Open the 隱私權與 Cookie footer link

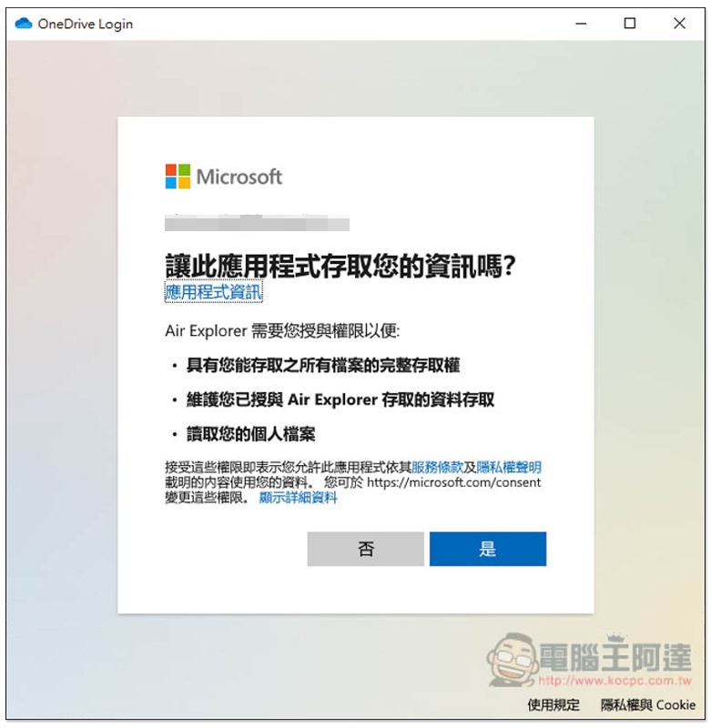tap(648, 704)
